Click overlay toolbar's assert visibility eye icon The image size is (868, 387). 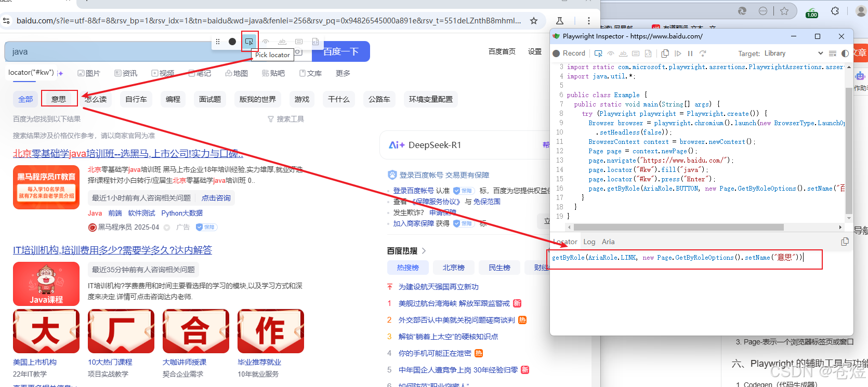[266, 42]
